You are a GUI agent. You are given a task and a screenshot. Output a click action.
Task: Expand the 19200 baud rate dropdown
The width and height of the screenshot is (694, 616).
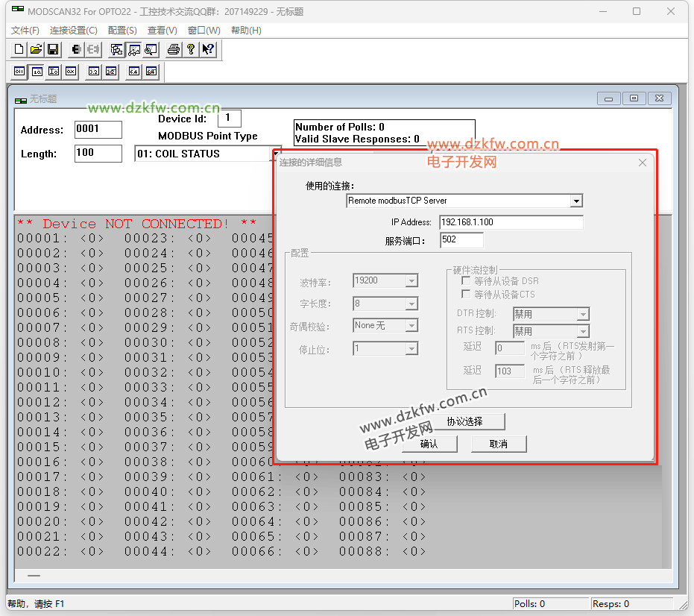pos(411,281)
